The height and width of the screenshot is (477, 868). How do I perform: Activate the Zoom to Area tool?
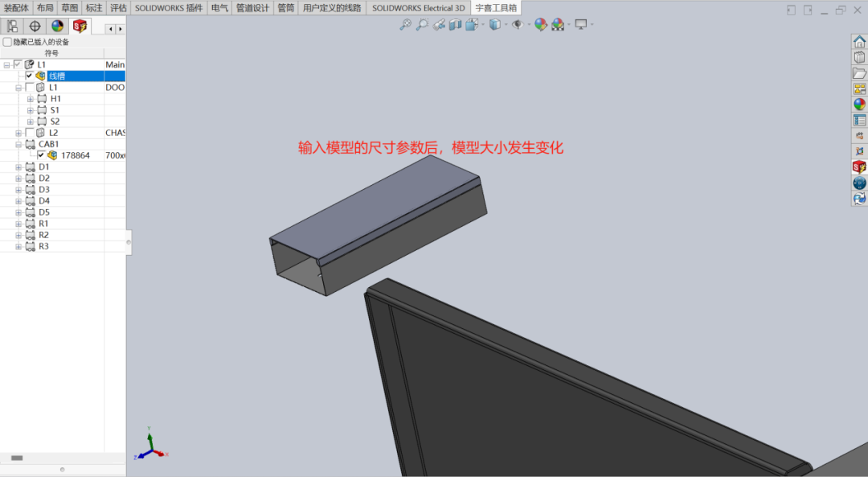(x=424, y=25)
